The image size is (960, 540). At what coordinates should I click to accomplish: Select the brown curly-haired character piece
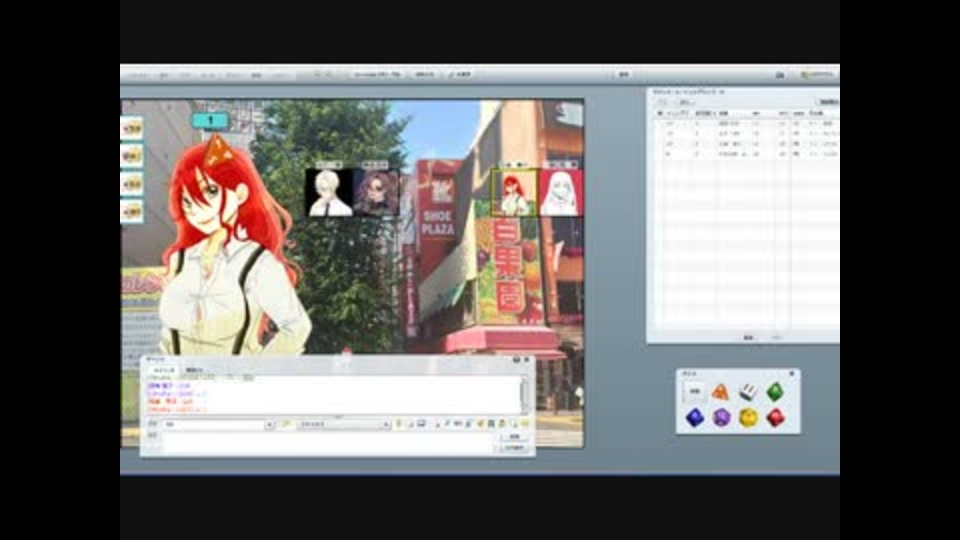[375, 192]
